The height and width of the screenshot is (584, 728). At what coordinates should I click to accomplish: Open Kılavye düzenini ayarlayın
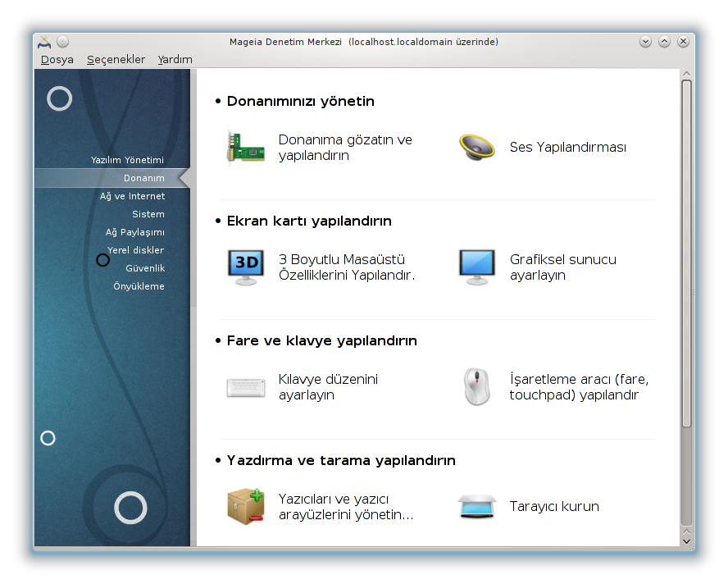[x=328, y=387]
